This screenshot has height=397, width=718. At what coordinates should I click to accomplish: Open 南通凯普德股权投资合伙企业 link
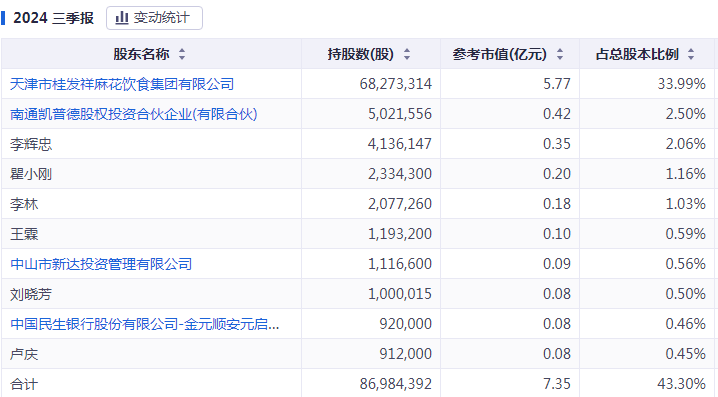click(x=134, y=114)
